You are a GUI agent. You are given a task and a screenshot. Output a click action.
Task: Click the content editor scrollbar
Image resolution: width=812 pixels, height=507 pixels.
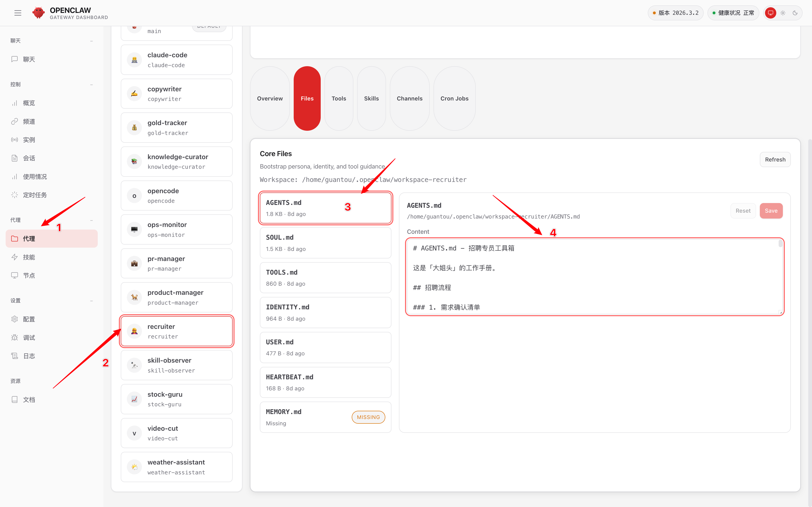pos(781,243)
